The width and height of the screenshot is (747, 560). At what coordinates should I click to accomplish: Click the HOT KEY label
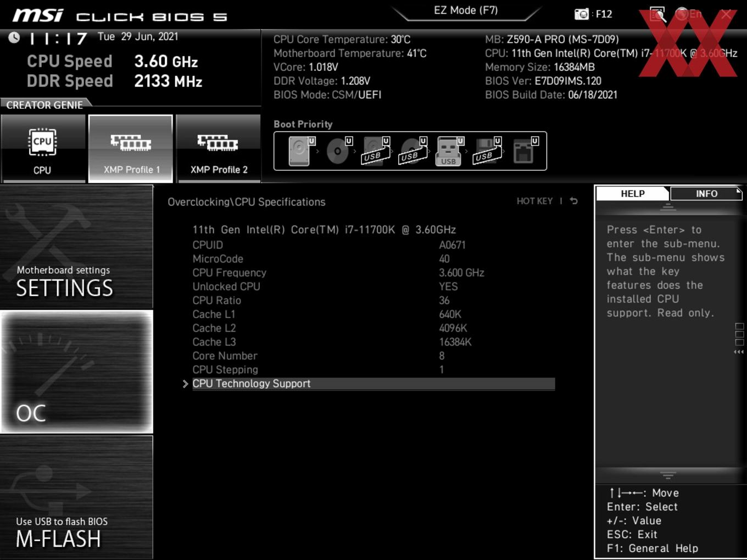coord(534,201)
